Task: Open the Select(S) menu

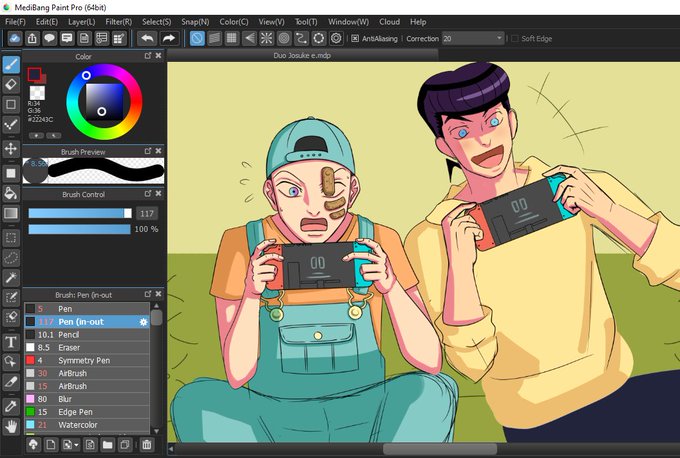Action: (x=157, y=22)
